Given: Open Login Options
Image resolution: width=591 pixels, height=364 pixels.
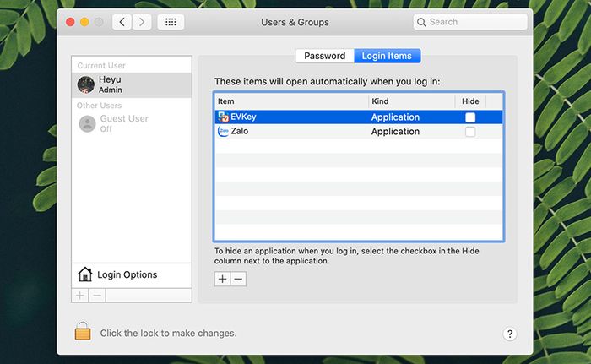Looking at the screenshot, I should click(x=132, y=275).
